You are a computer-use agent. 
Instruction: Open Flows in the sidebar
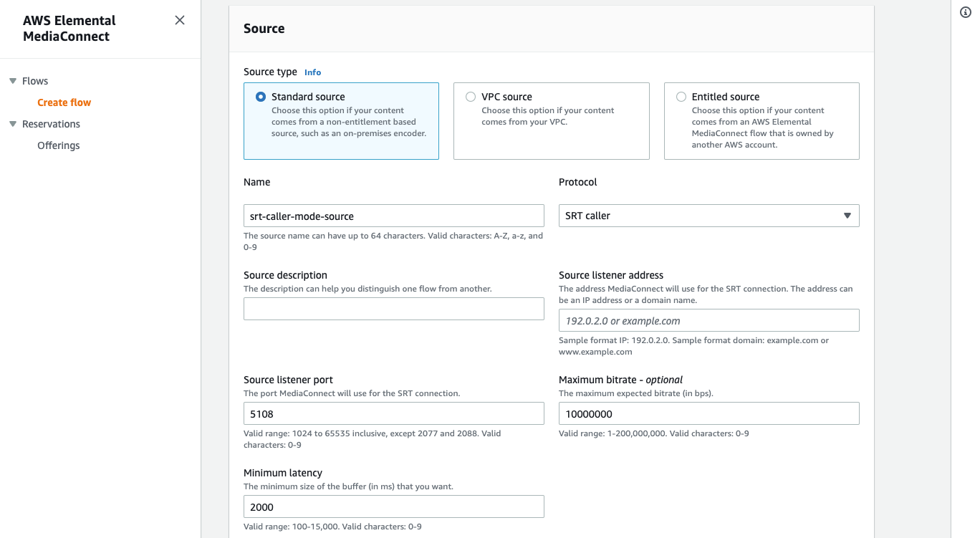coord(35,81)
